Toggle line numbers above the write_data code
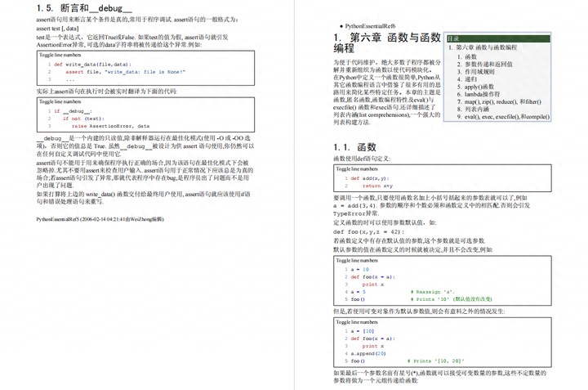Screen dimensions: 588x390 coord(60,55)
